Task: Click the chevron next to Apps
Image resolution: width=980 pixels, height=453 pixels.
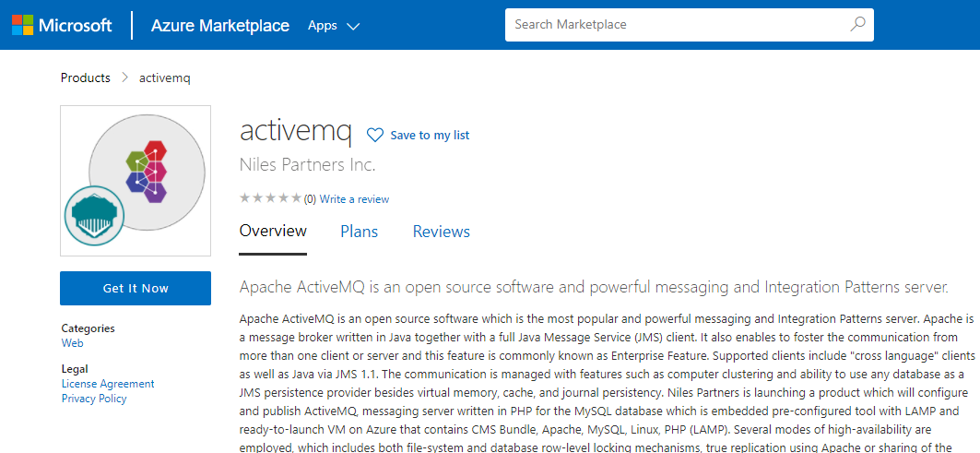Action: (x=353, y=26)
